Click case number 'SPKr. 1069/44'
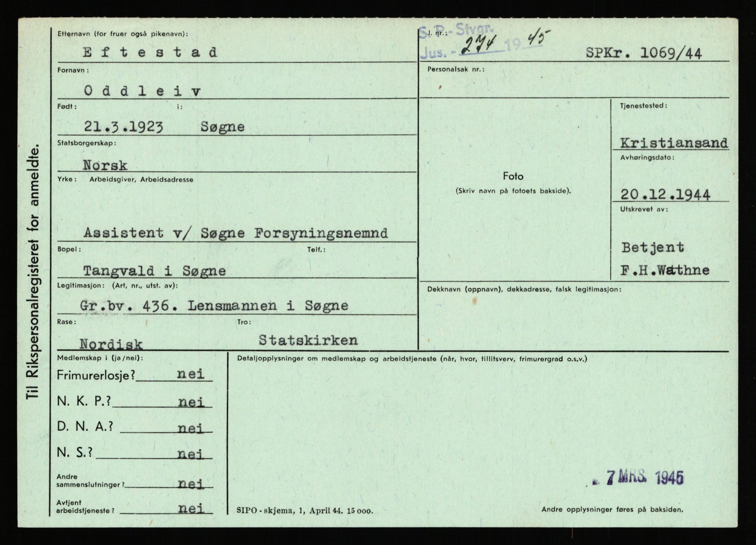Screen dimensions: 756x545 (x=643, y=54)
